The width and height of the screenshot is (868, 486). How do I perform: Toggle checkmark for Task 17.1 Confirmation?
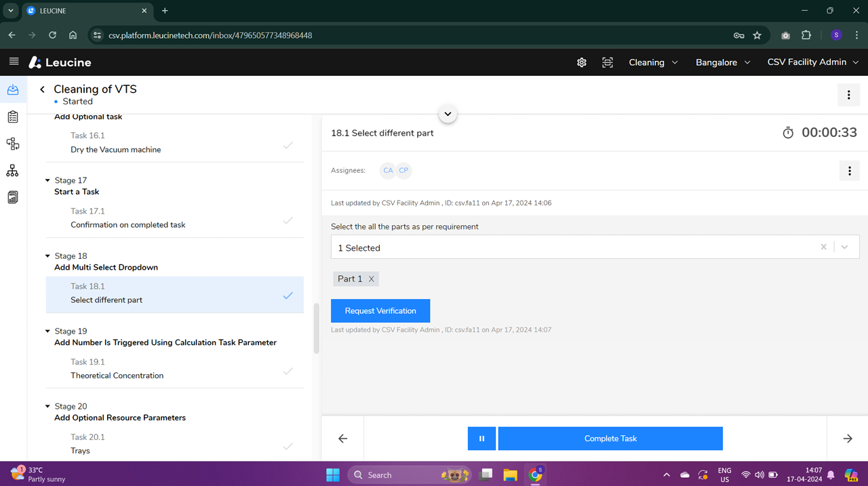pyautogui.click(x=288, y=220)
